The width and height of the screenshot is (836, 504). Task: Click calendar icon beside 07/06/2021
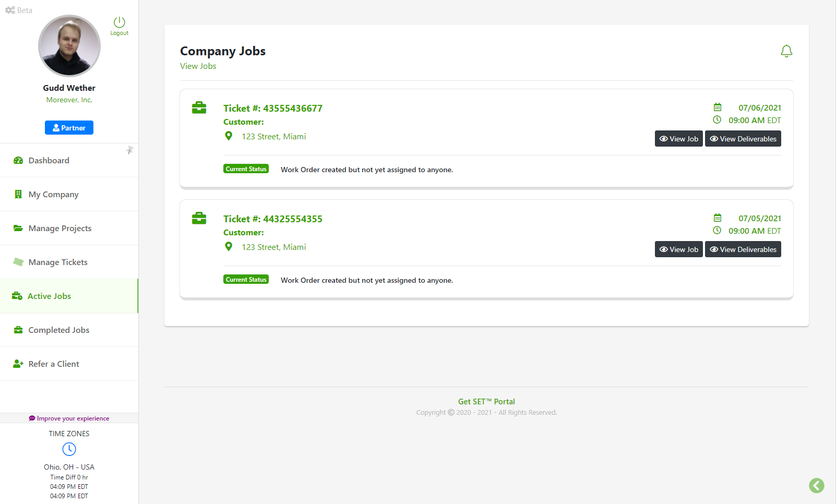718,107
